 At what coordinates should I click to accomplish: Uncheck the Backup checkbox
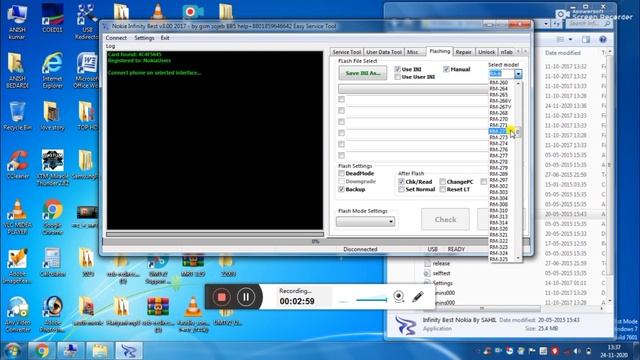point(341,189)
